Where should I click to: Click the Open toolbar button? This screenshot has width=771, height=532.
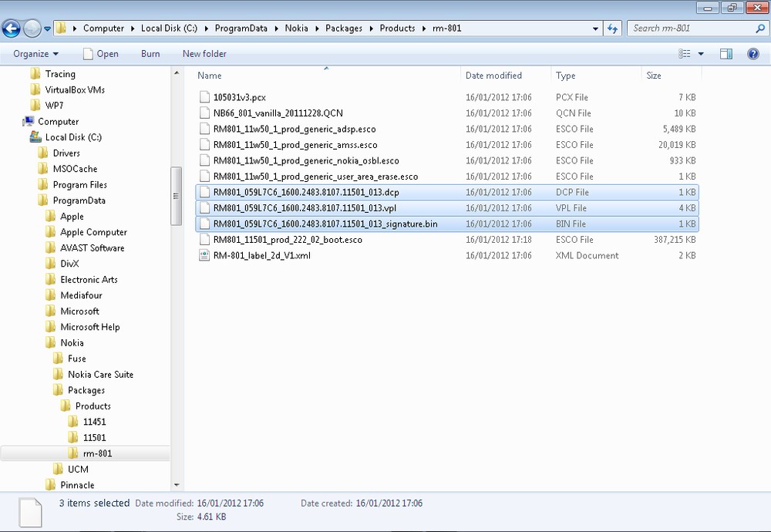(x=101, y=54)
